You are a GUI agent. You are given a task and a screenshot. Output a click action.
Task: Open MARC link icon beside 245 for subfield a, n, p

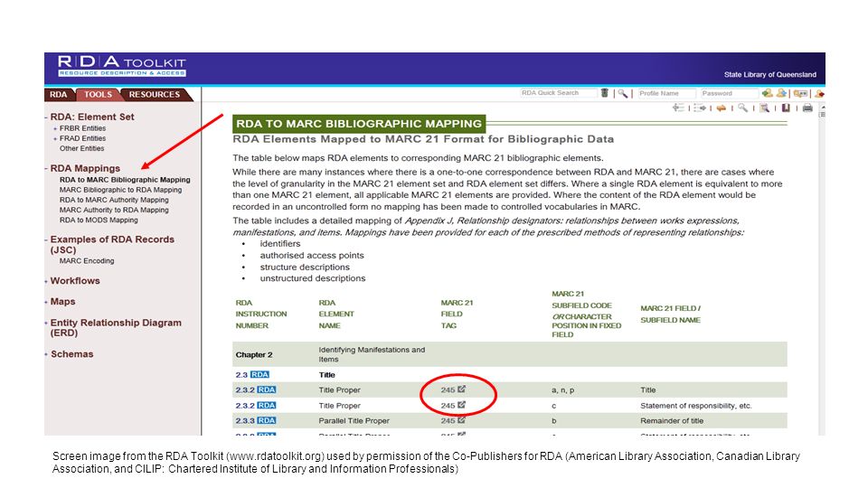coord(462,389)
